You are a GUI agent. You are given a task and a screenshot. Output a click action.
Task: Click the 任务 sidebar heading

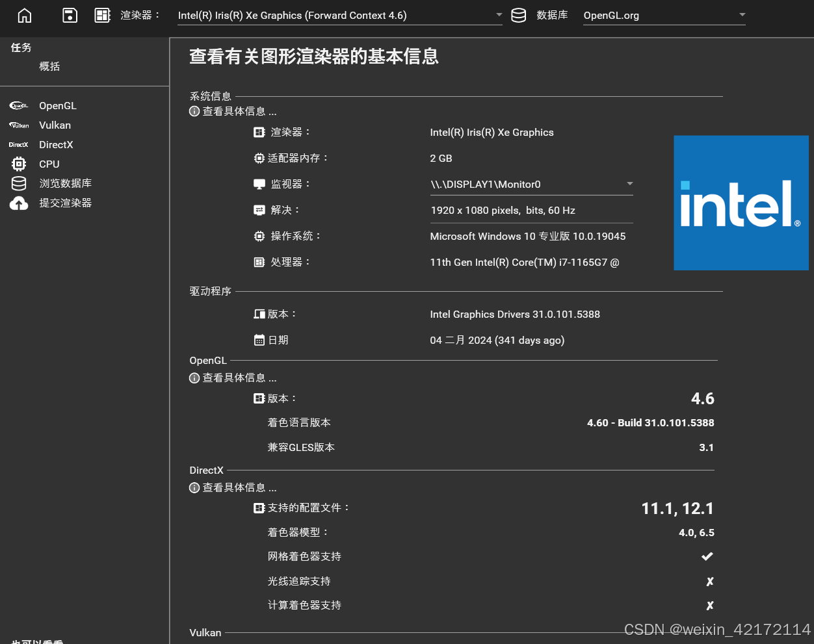point(21,47)
